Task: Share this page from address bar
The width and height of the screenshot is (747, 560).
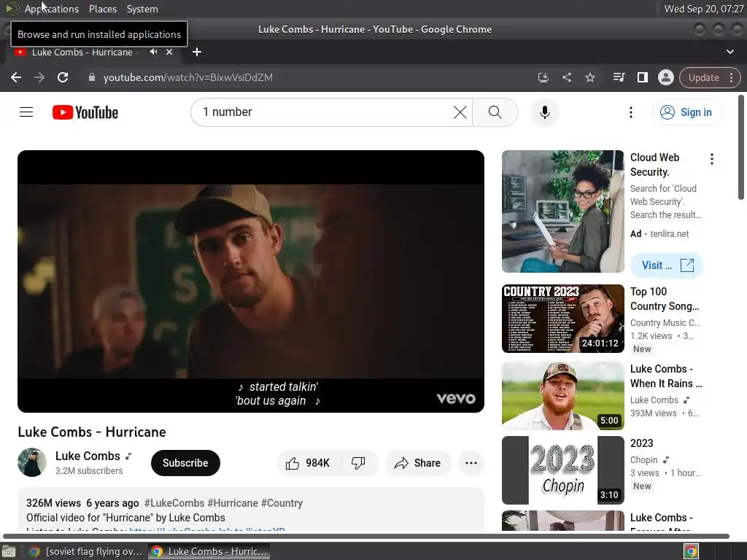Action: click(566, 77)
